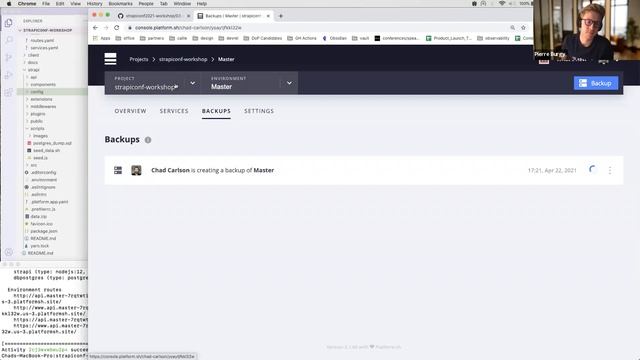The image size is (640, 360).
Task: Open the DoP Candidates bookmarks folder
Action: (263, 38)
